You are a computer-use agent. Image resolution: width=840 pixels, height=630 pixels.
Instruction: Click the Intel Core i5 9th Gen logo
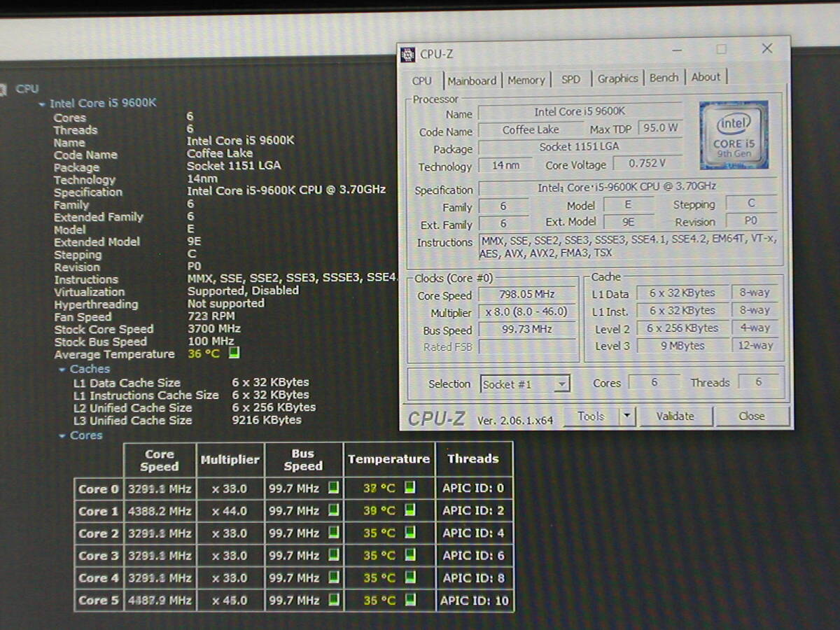[734, 135]
